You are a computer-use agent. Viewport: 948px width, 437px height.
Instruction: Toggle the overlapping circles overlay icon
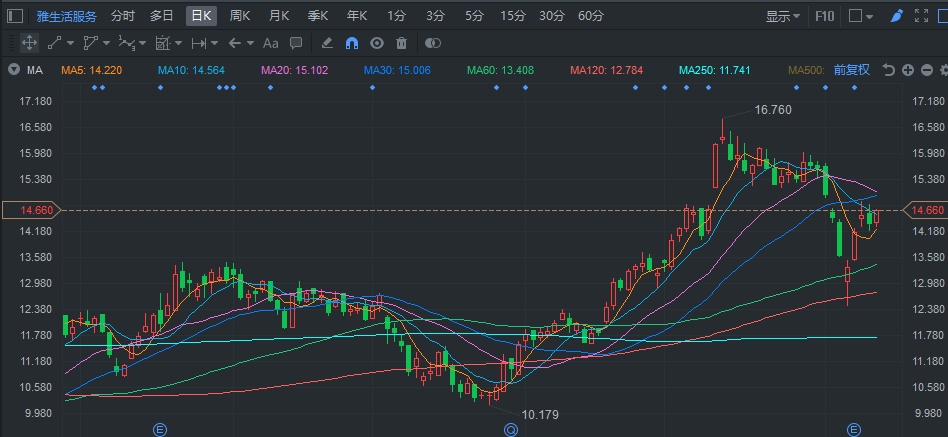click(x=433, y=43)
